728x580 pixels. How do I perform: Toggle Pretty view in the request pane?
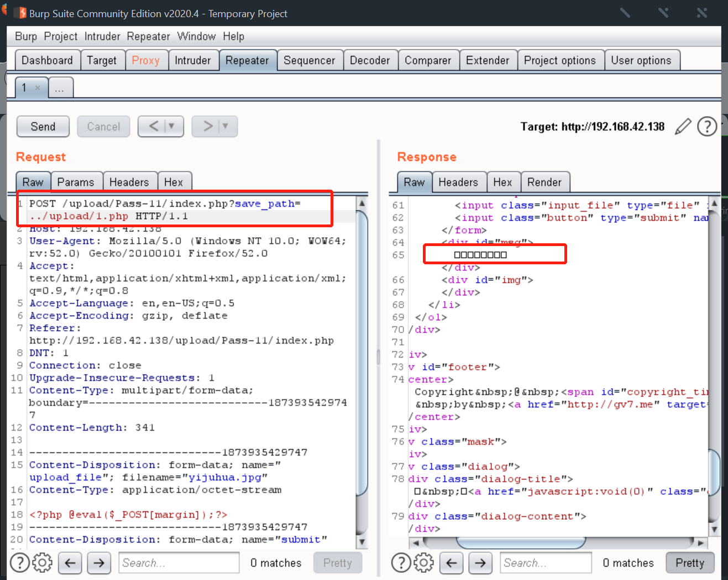pyautogui.click(x=338, y=563)
